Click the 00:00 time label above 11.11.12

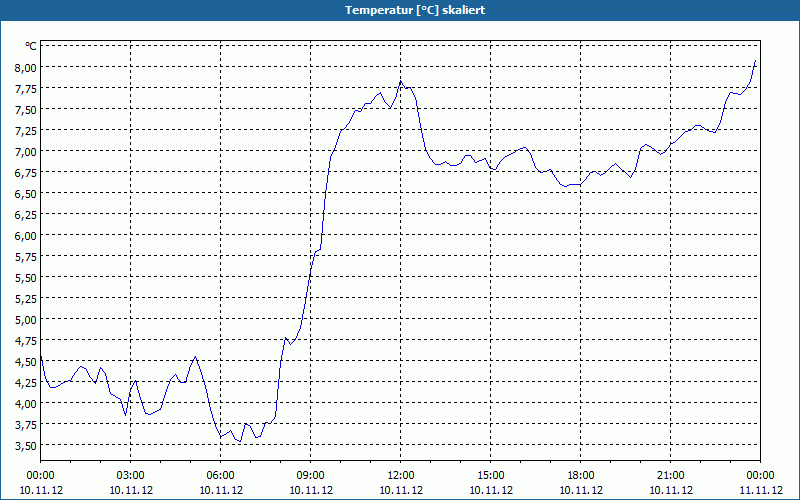[x=761, y=476]
